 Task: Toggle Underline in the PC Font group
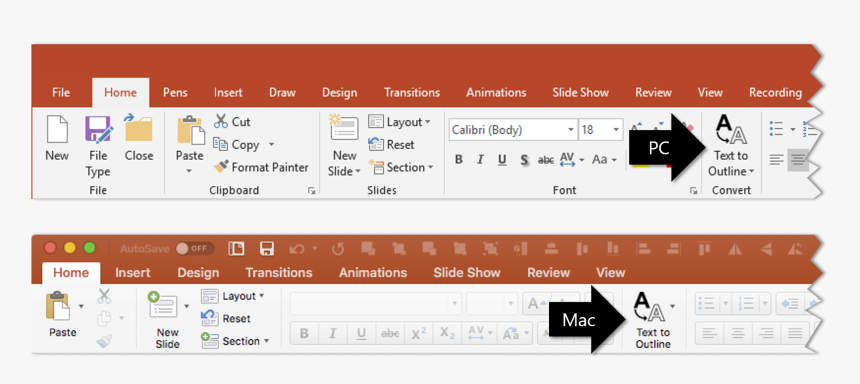502,160
